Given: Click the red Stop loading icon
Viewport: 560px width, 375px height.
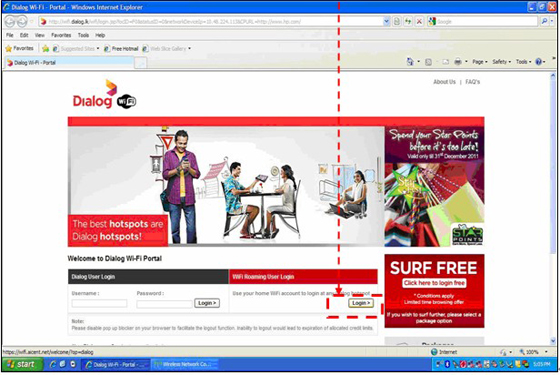Looking at the screenshot, I should coord(419,22).
